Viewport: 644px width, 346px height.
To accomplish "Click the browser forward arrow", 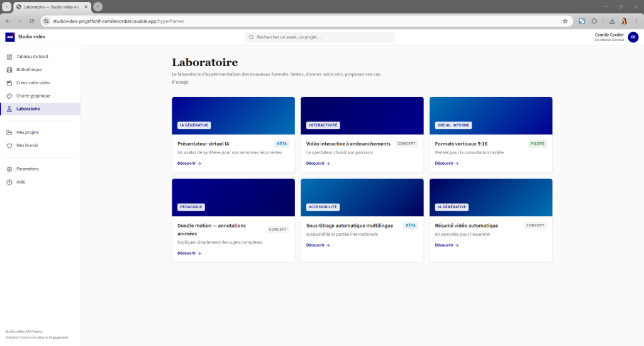I will pyautogui.click(x=19, y=21).
